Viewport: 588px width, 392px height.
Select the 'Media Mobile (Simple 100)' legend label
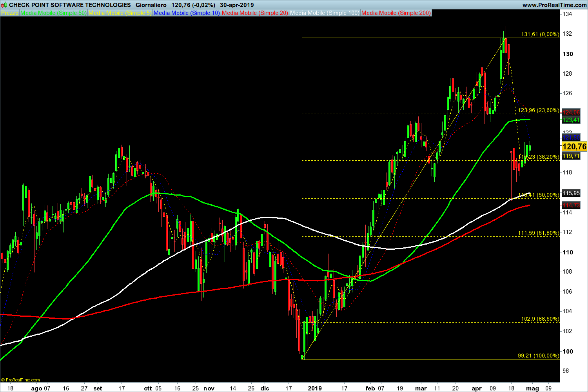(325, 13)
